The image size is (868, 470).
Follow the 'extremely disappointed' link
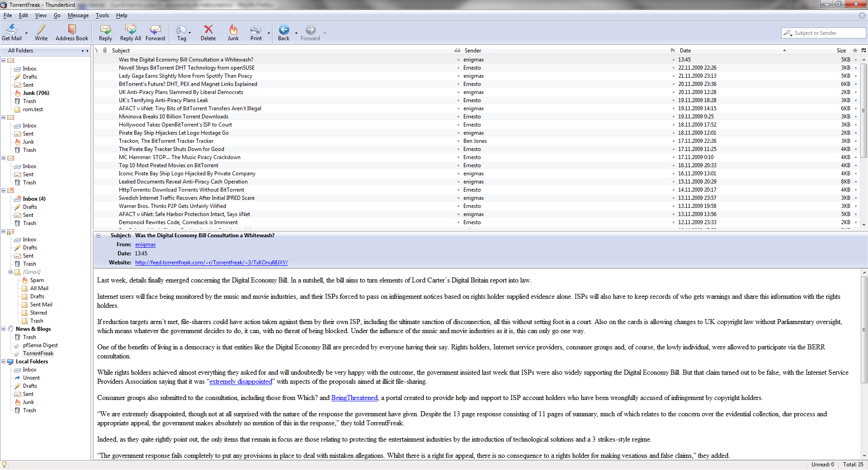(241, 381)
